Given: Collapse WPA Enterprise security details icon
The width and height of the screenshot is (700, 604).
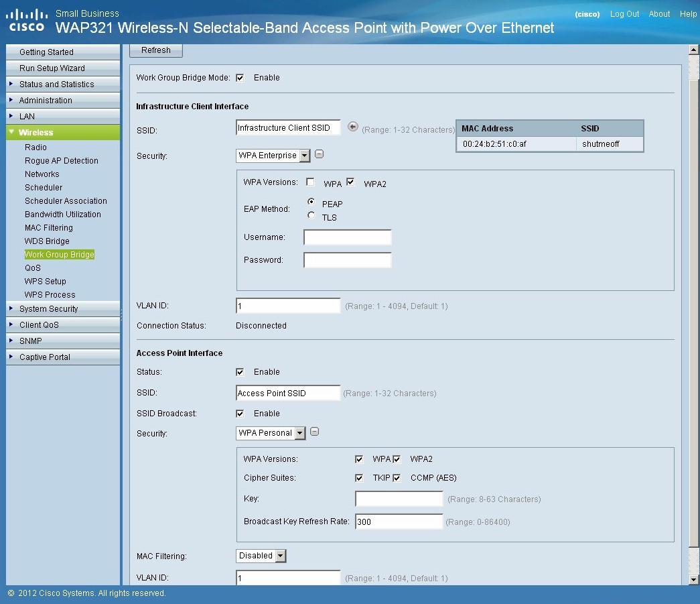Looking at the screenshot, I should coord(320,154).
